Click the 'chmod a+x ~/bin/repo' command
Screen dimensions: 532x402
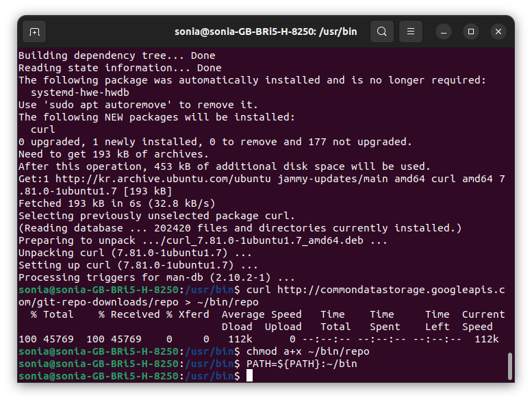click(307, 351)
